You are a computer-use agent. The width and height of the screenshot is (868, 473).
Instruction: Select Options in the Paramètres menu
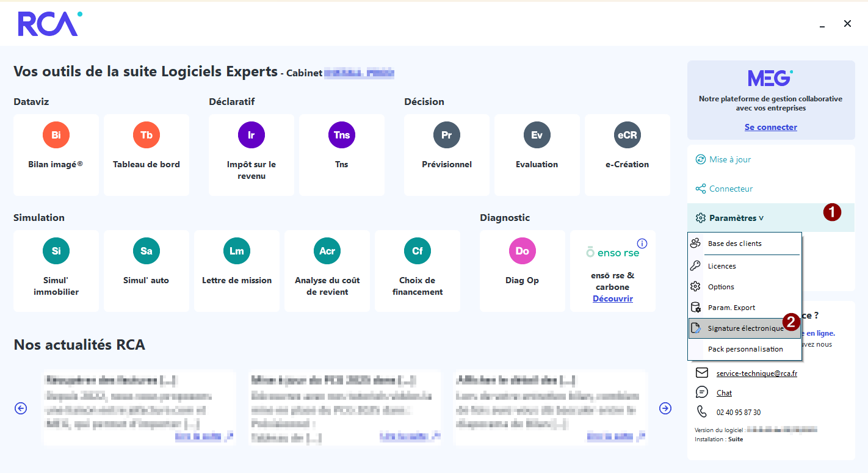pos(745,287)
